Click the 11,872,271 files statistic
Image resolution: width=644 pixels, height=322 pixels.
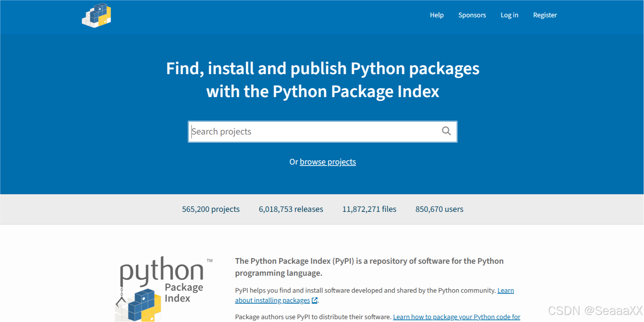[369, 209]
